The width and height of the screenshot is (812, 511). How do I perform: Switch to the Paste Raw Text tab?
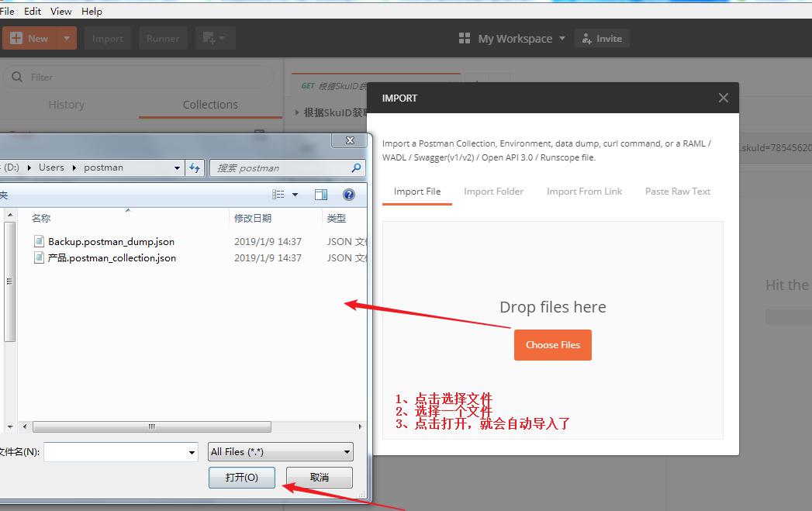(x=677, y=192)
